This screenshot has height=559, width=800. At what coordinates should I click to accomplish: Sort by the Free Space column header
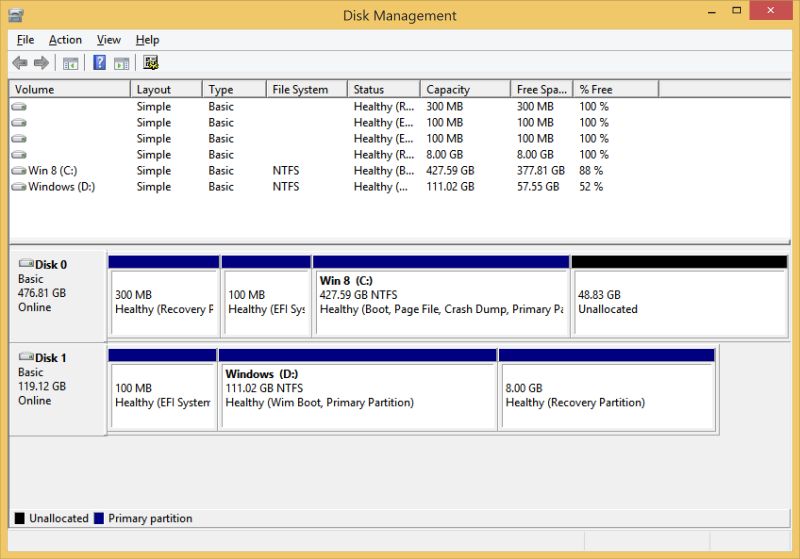pos(542,89)
